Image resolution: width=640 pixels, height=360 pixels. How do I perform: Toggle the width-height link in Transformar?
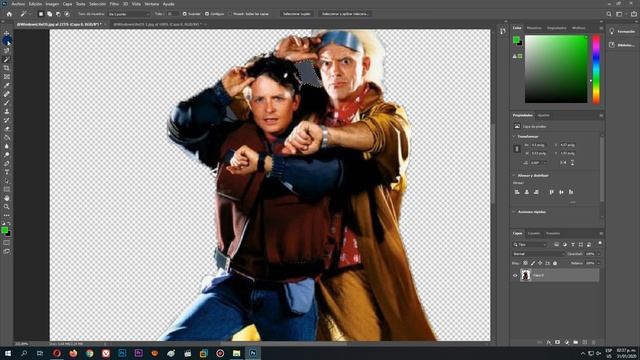[517, 149]
